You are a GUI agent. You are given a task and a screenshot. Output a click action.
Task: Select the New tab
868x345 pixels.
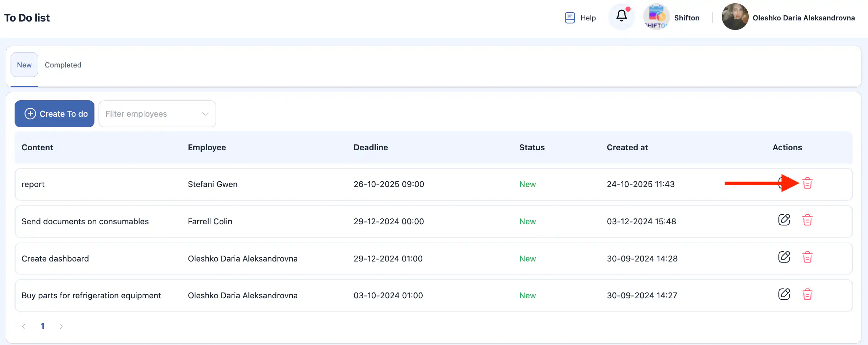(x=24, y=65)
